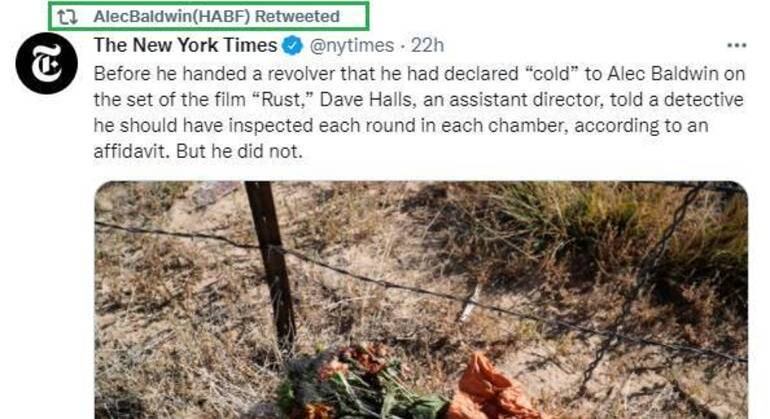Click the phrase "according to an" in tweet

[641, 125]
